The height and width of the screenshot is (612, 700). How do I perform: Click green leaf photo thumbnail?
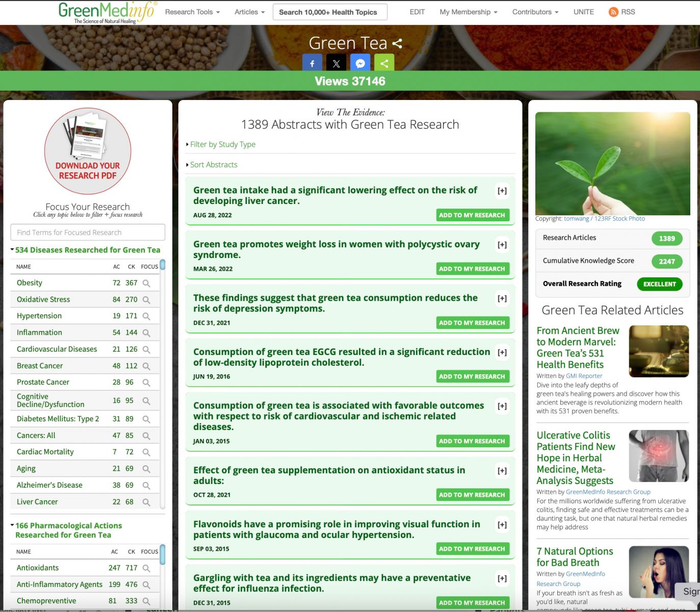[613, 164]
